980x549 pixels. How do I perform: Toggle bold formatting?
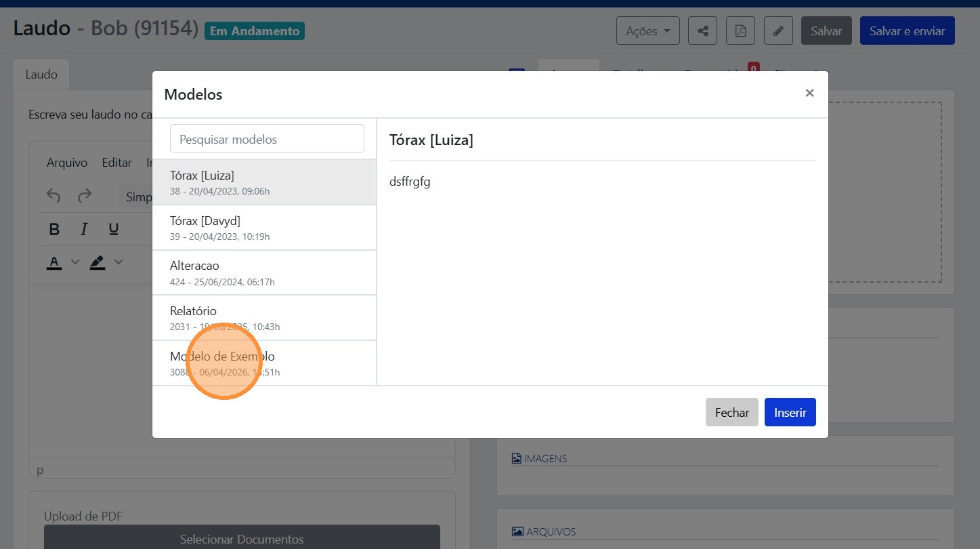[55, 229]
